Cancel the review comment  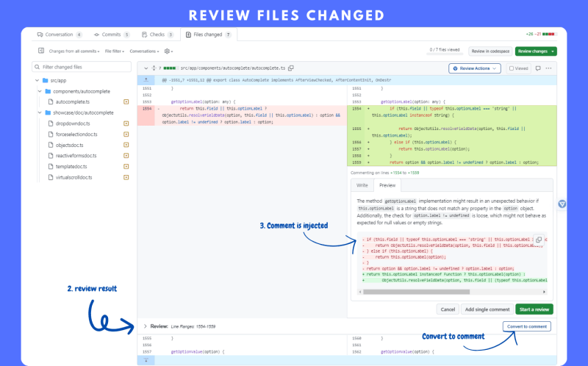point(448,309)
